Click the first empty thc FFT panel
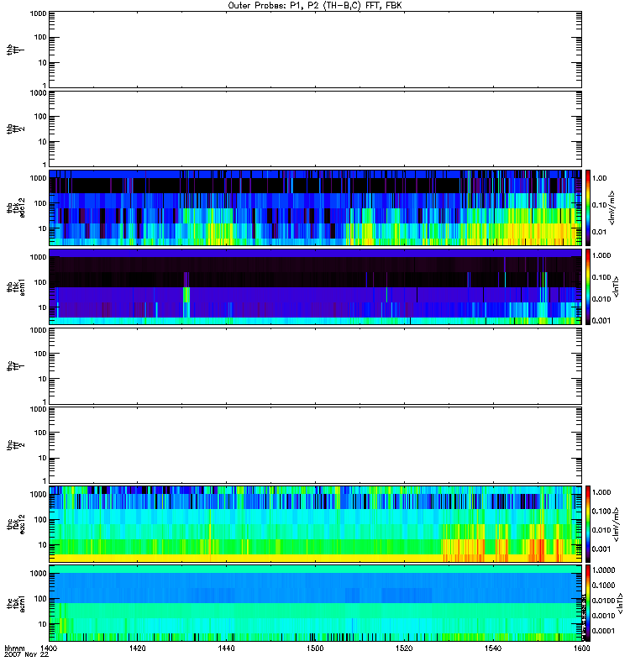Image resolution: width=630 pixels, height=672 pixels. point(315,365)
